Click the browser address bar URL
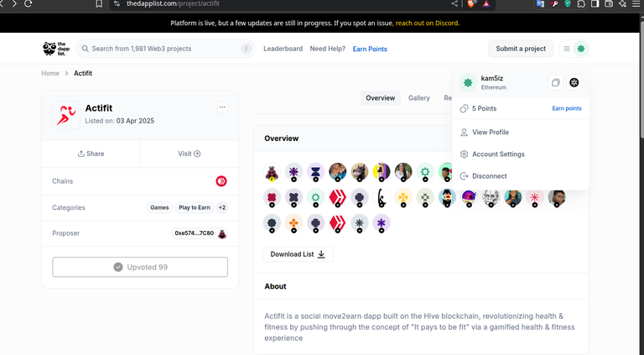 173,3
